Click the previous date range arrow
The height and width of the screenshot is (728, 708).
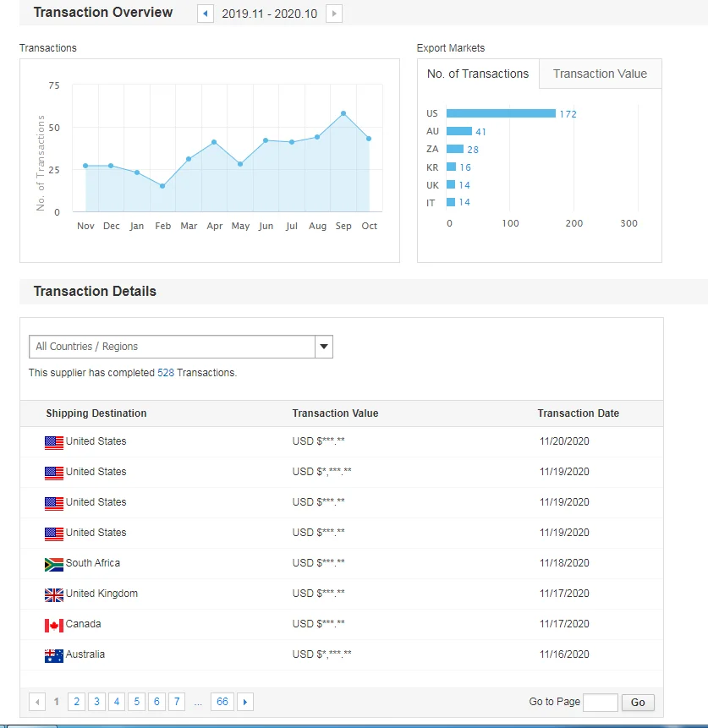206,14
